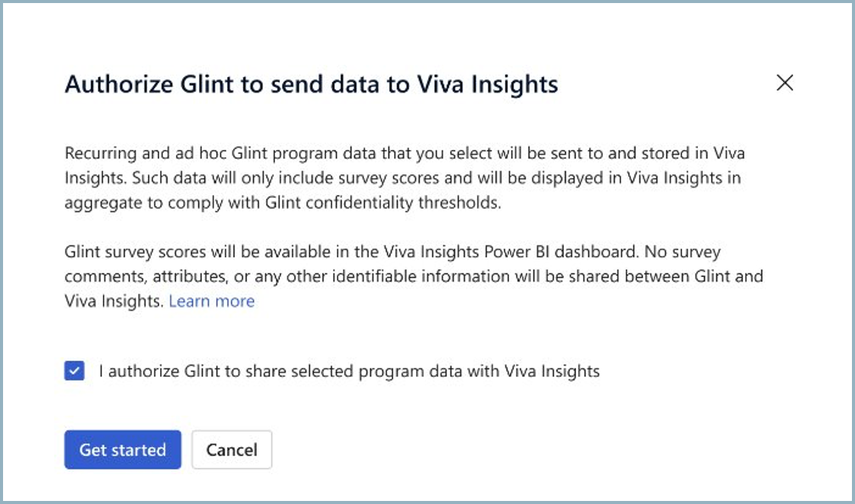Viewport: 855px width, 504px height.
Task: Choose Cancel next to Get started
Action: (x=232, y=449)
